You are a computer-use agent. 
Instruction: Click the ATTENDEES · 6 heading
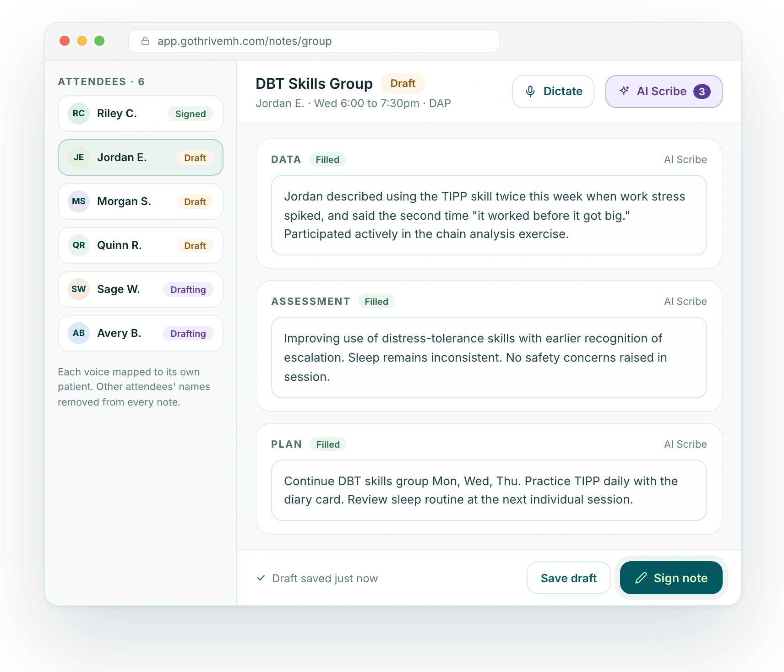101,81
